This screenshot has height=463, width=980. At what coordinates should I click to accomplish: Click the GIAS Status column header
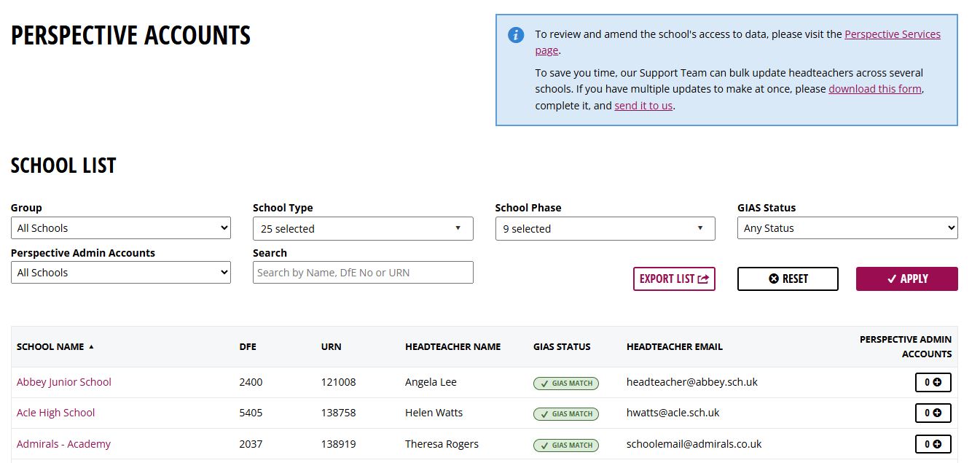[562, 347]
